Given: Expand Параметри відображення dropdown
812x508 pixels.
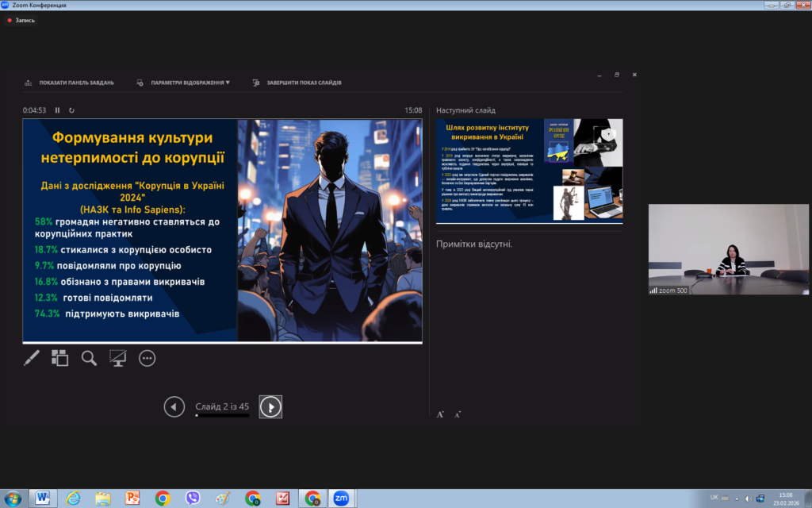Looking at the screenshot, I should click(190, 83).
